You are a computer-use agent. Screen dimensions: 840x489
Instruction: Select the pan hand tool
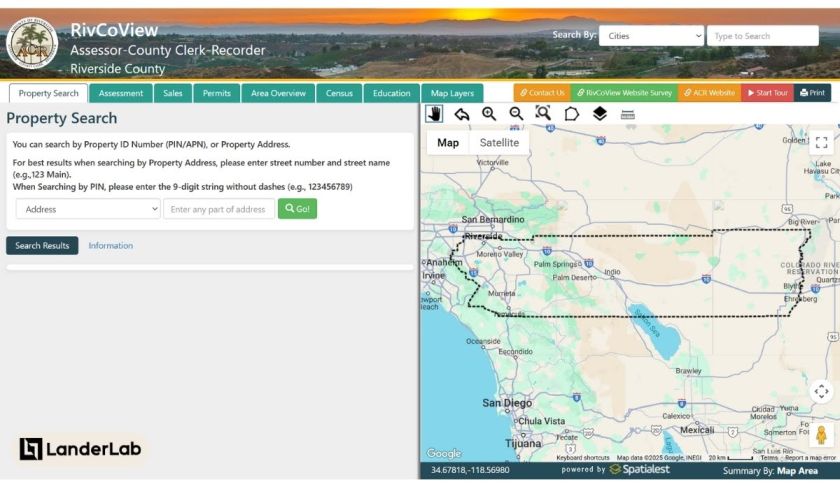(x=434, y=114)
